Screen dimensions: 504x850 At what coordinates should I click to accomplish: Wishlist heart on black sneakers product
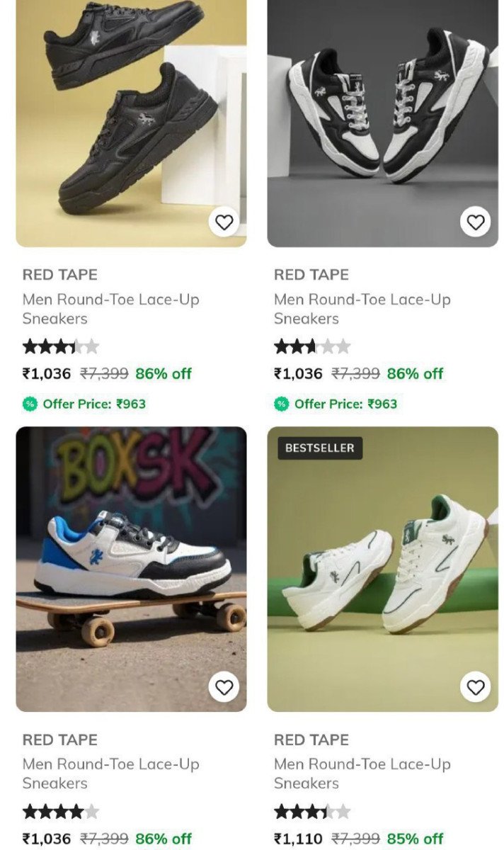(x=224, y=222)
